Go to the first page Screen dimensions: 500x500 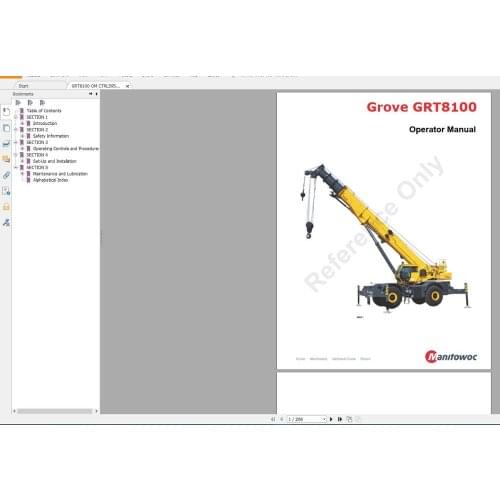[273, 419]
